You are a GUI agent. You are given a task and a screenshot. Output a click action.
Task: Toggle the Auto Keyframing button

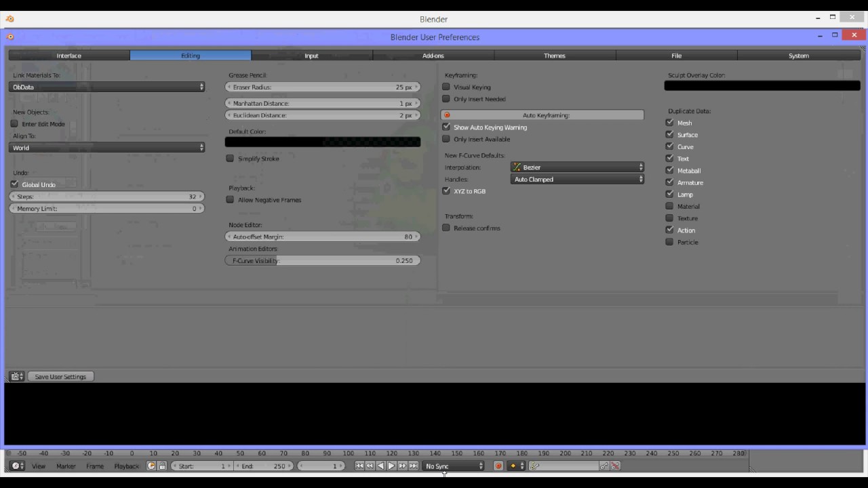point(542,115)
